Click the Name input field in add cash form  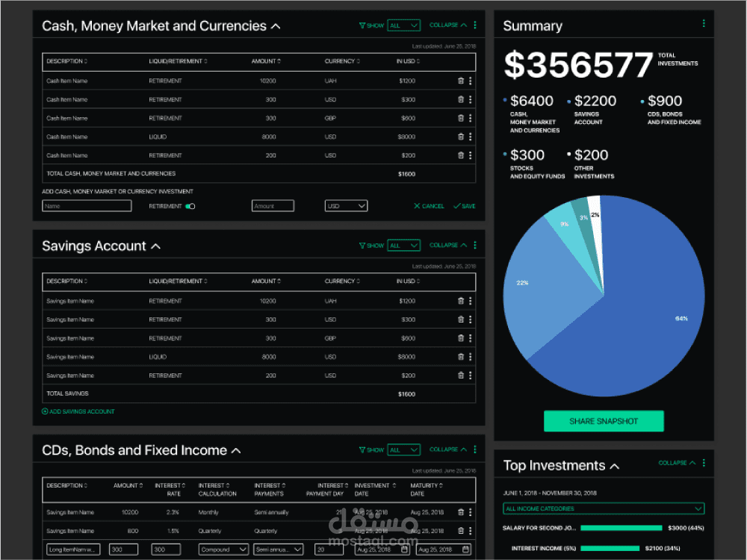tap(87, 206)
